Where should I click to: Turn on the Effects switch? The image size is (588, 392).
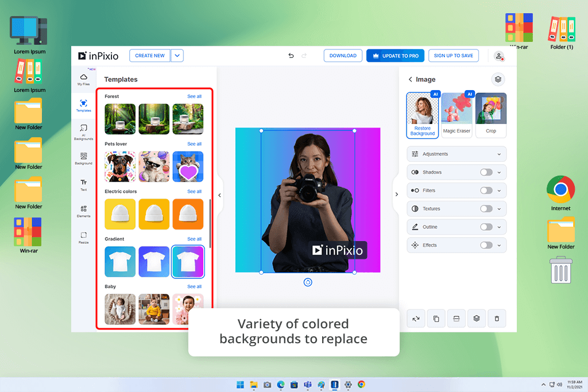486,245
